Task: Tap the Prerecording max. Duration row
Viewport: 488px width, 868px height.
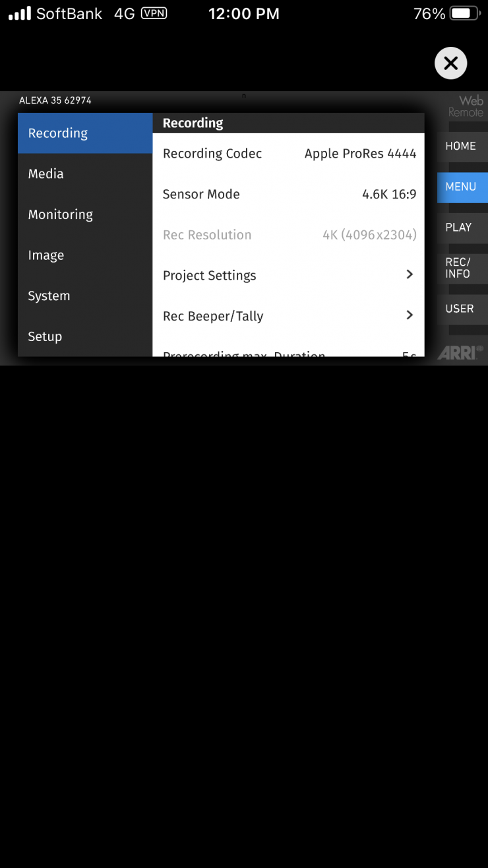Action: click(289, 353)
